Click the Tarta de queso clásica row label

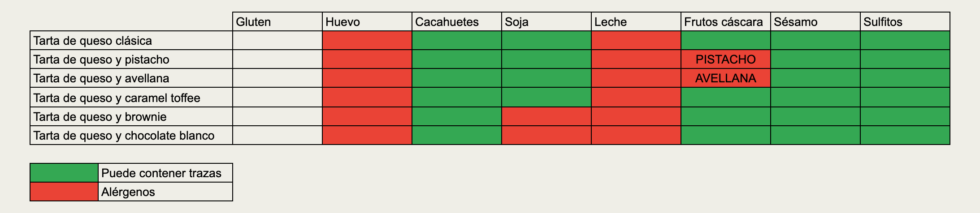pyautogui.click(x=92, y=41)
